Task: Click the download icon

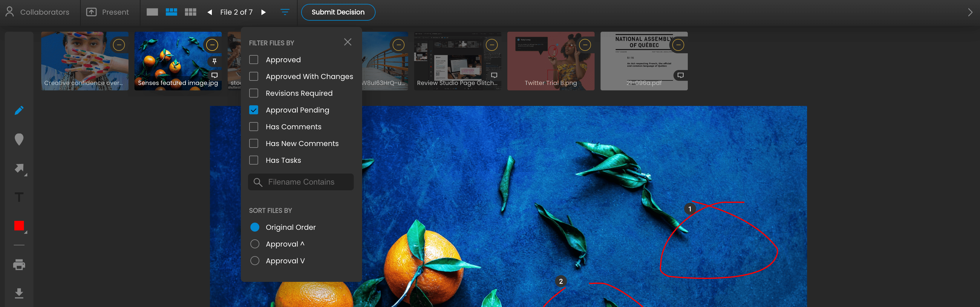Action: [19, 293]
